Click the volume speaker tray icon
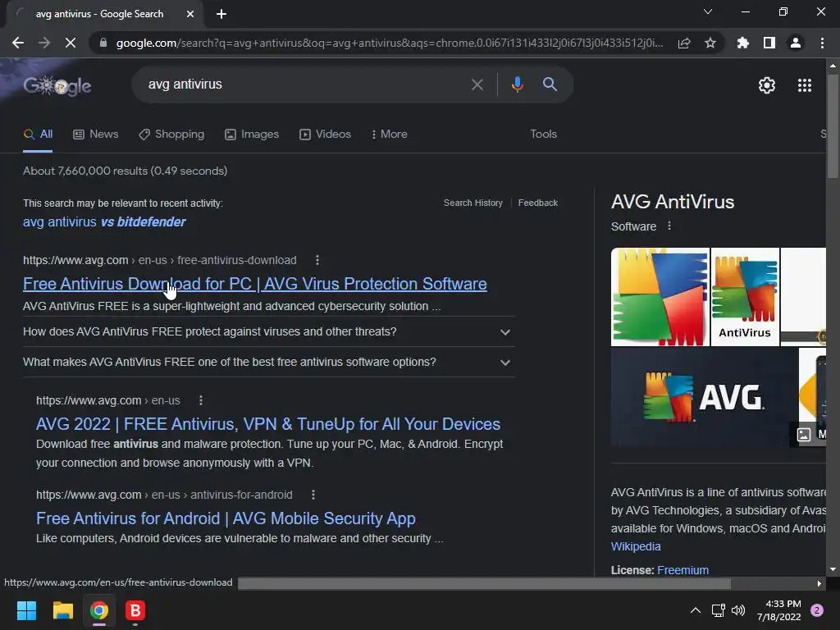The width and height of the screenshot is (840, 630). coord(738,610)
